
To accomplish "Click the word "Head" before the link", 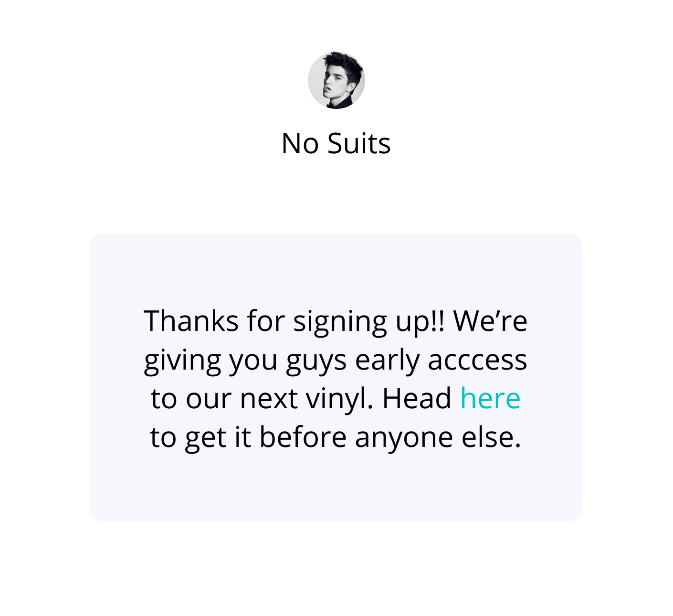I will click(417, 398).
